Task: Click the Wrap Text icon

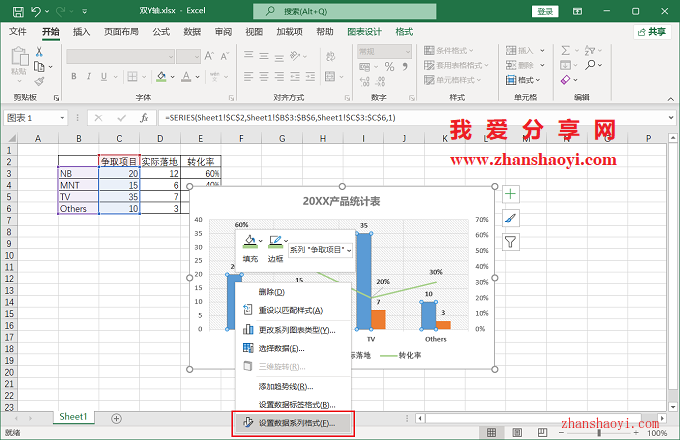Action: (330, 56)
